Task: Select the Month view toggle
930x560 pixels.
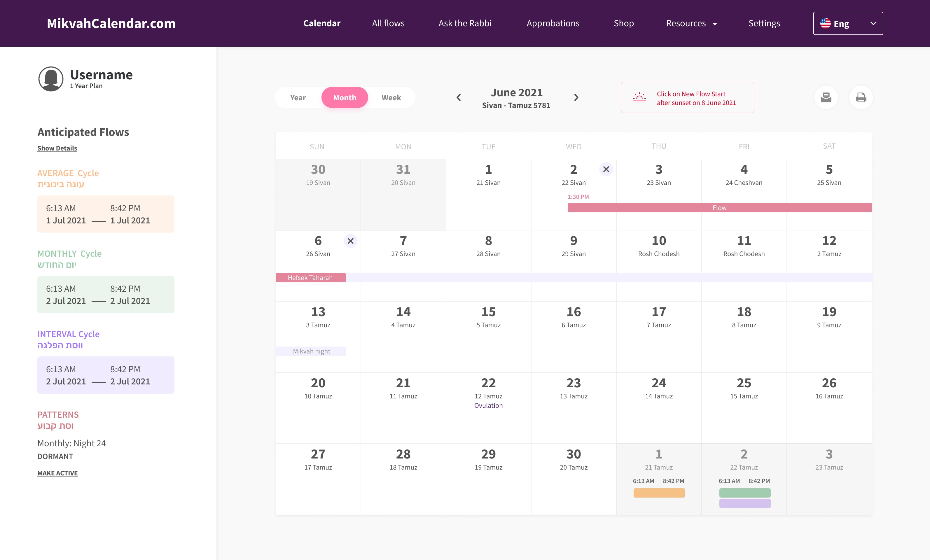Action: click(x=344, y=97)
